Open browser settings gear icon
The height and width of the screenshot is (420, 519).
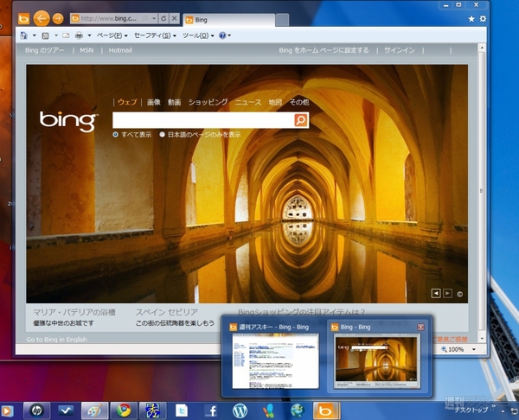tap(483, 19)
